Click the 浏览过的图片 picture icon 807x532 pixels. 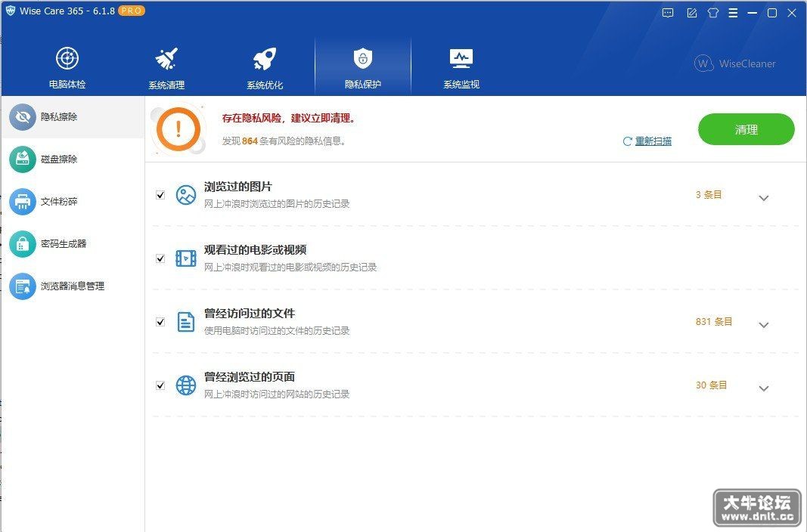186,195
